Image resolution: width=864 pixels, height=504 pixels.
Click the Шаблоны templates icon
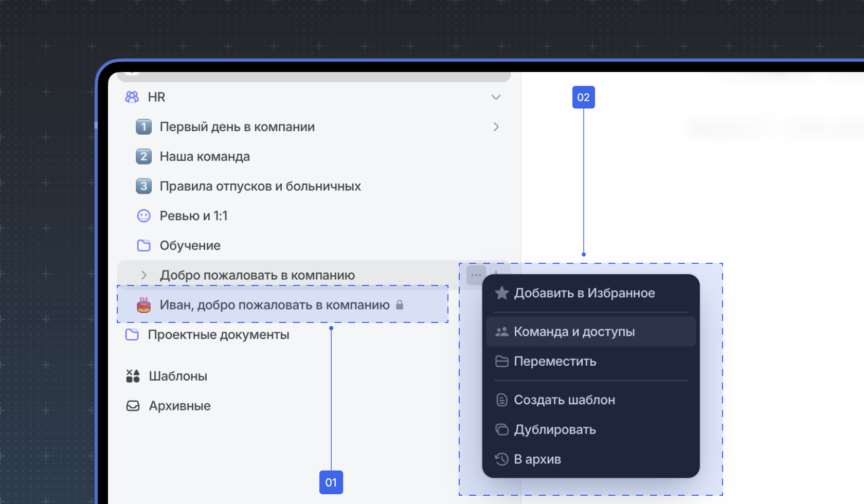pyautogui.click(x=133, y=376)
